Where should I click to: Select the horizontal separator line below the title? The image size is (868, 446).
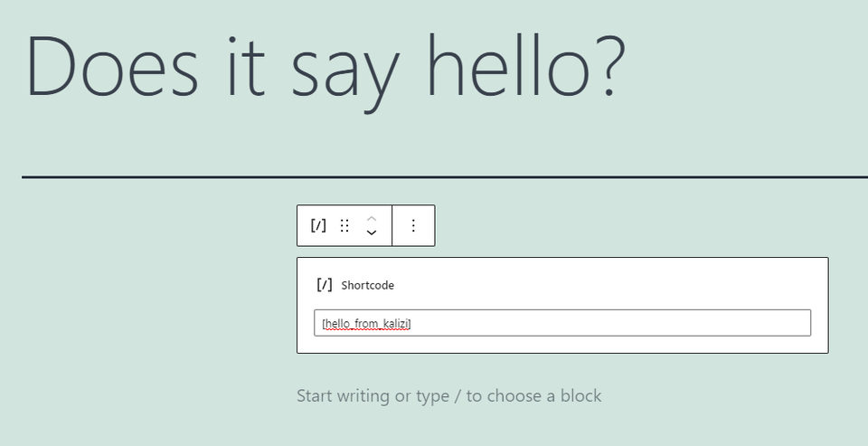coord(445,177)
